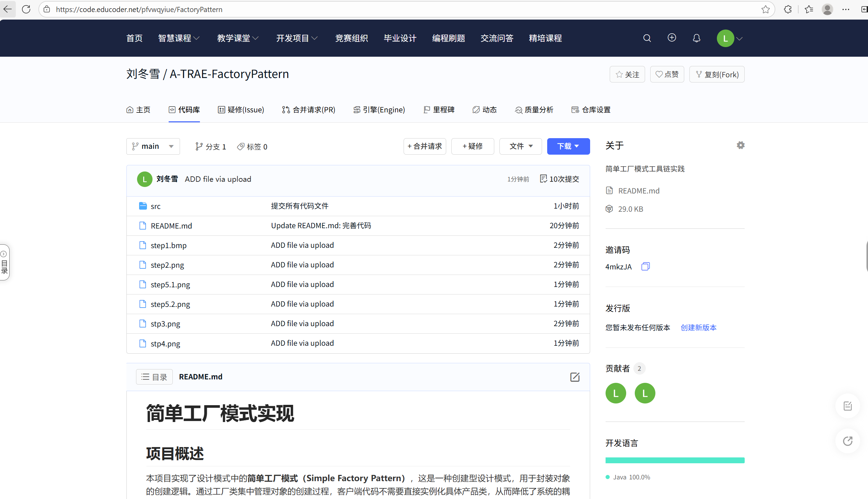Expand the 下载 download dropdown

pos(568,146)
